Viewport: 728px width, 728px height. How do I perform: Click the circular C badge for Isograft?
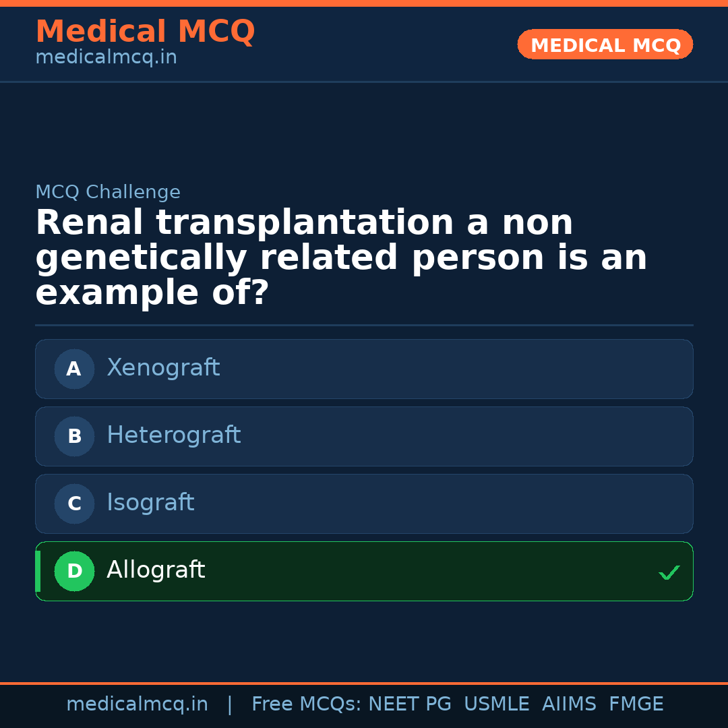(x=74, y=504)
